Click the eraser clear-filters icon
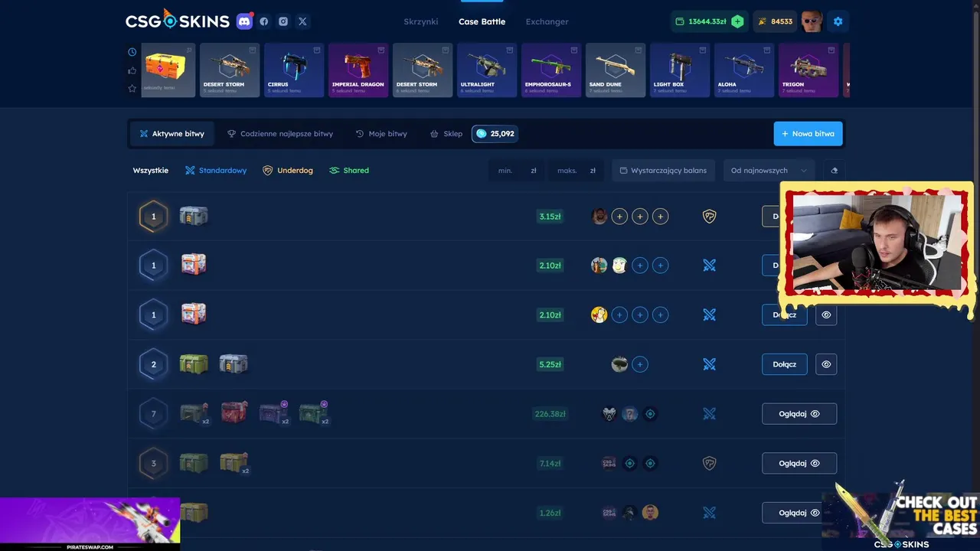 click(834, 171)
